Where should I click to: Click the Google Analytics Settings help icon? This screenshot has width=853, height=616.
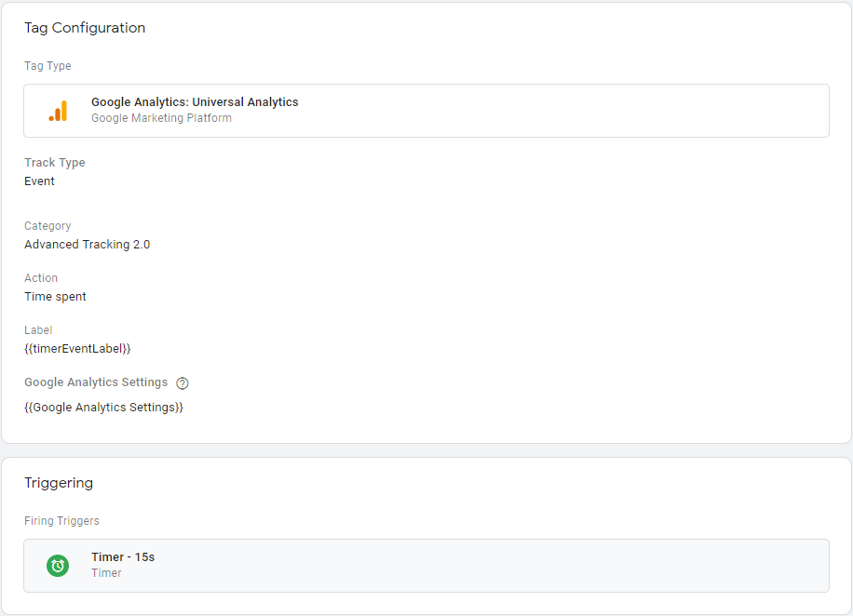[x=183, y=383]
